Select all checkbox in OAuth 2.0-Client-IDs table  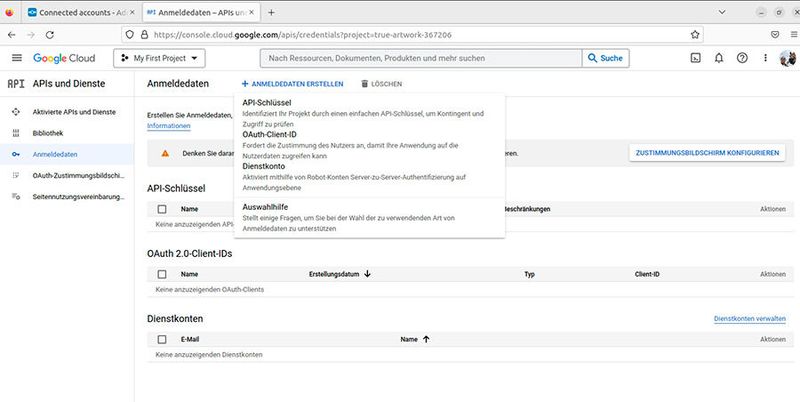coord(162,274)
